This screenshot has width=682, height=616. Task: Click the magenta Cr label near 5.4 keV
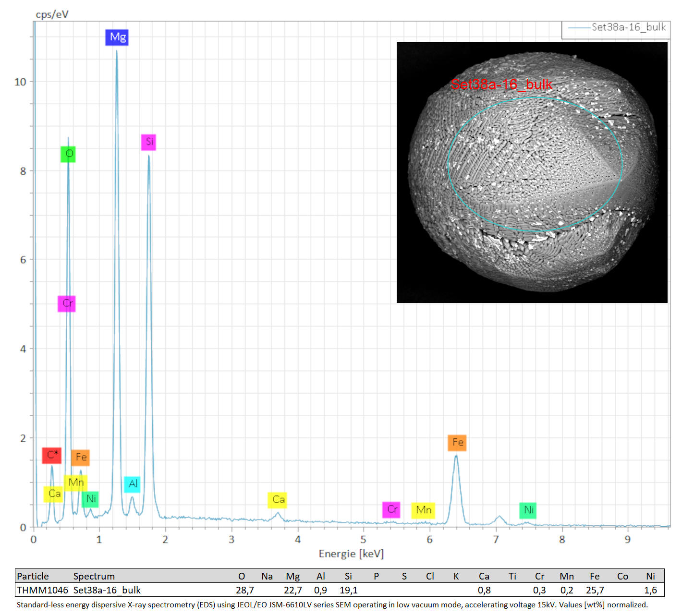[x=391, y=510]
